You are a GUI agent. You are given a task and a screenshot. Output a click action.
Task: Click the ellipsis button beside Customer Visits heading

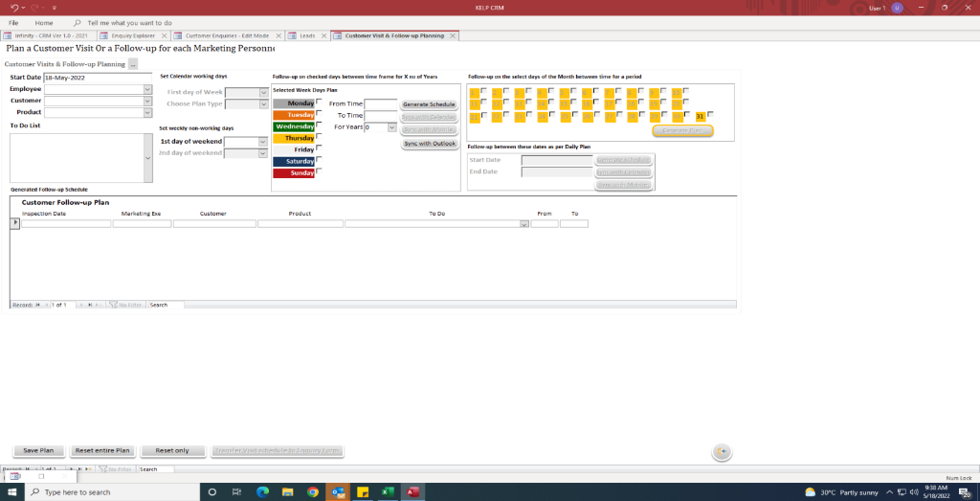click(133, 64)
